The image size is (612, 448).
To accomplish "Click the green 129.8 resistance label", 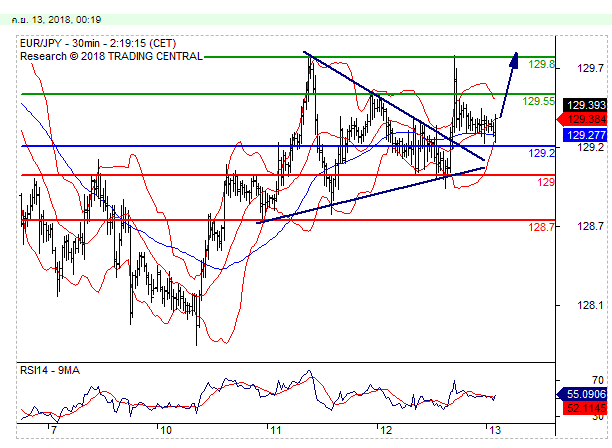I will coord(541,64).
